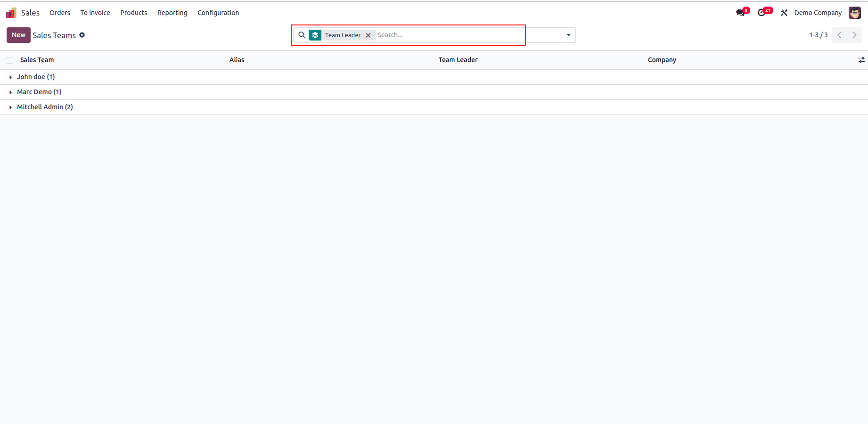Expand the Marc Demo (1) group

39,92
